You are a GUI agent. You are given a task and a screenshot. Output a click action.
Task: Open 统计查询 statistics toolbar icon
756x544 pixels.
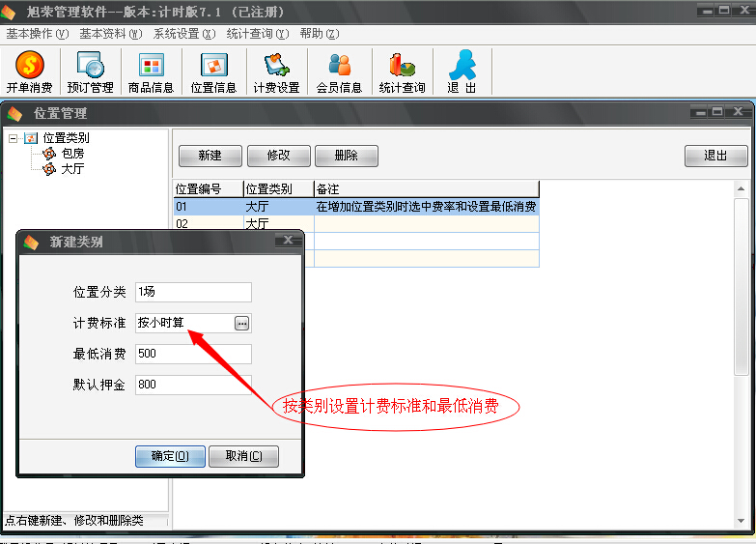coord(402,72)
